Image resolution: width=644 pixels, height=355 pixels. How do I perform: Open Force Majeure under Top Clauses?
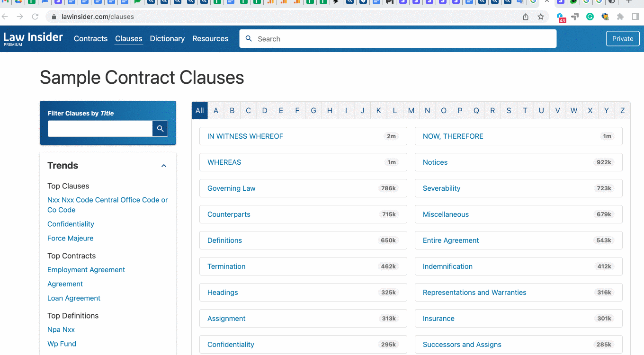pos(71,238)
